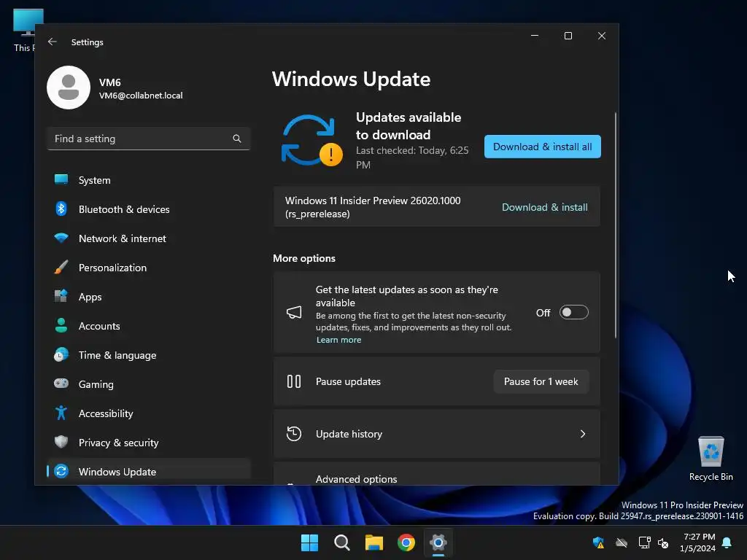Click the search magnifier in Find a setting
747x560 pixels.
pyautogui.click(x=237, y=139)
